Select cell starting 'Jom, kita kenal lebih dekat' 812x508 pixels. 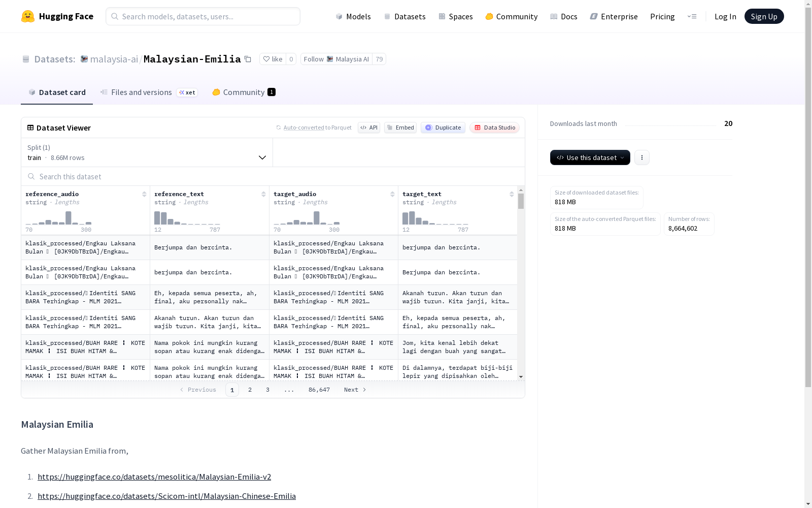458,347
